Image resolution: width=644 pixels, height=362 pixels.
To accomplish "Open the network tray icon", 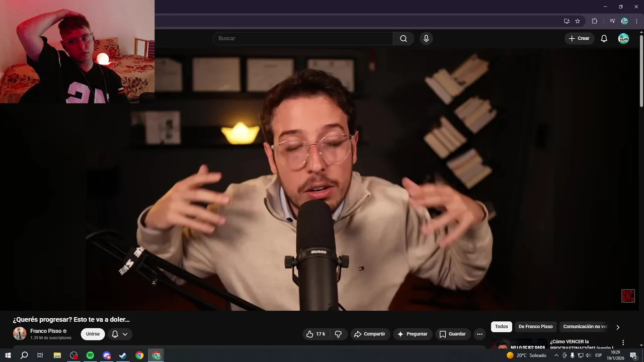I will (x=580, y=355).
